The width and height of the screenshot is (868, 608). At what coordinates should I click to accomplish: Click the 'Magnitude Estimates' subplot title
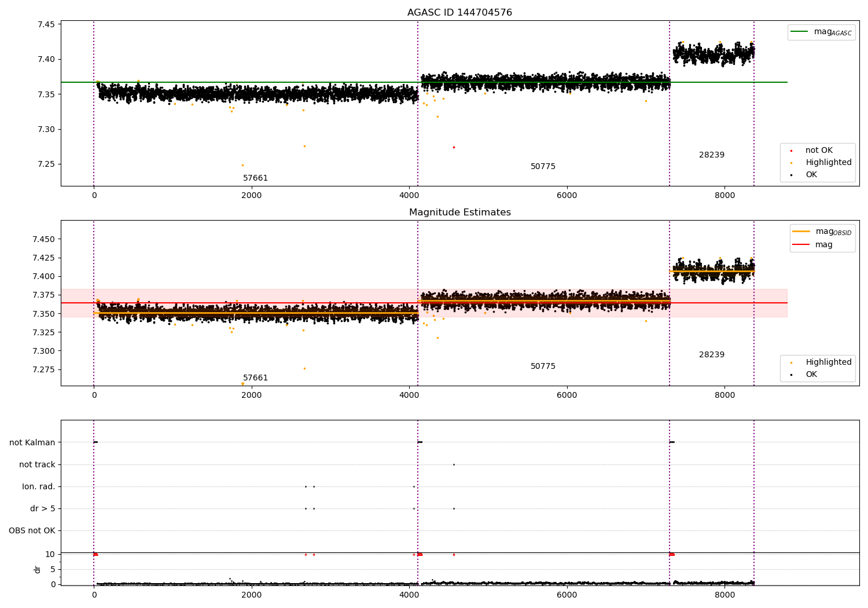pos(459,213)
